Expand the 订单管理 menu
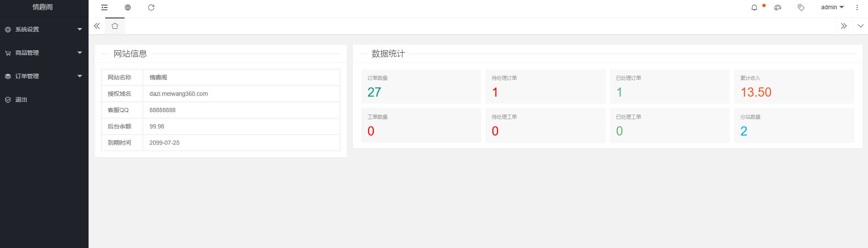This screenshot has width=868, height=248. click(44, 76)
